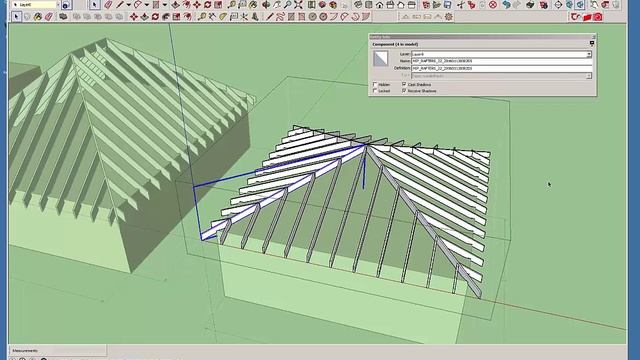Open the layer manager icon beside Layer0
This screenshot has height=360, width=640.
point(66,5)
